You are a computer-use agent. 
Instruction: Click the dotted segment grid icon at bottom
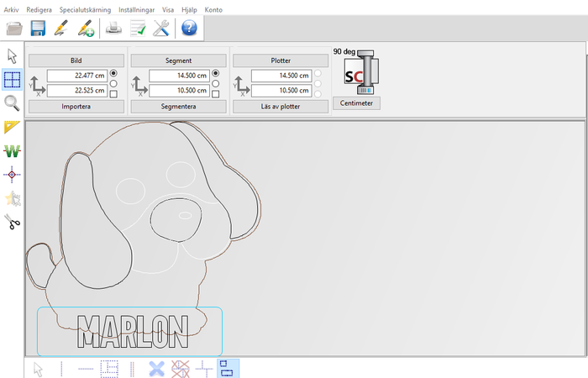[109, 370]
